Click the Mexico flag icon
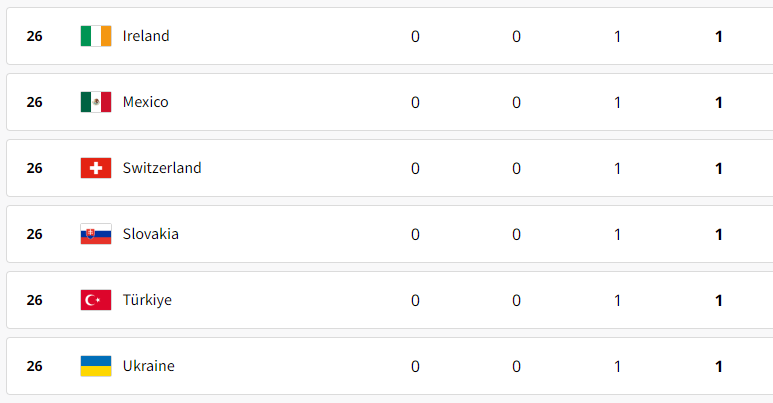 point(96,102)
